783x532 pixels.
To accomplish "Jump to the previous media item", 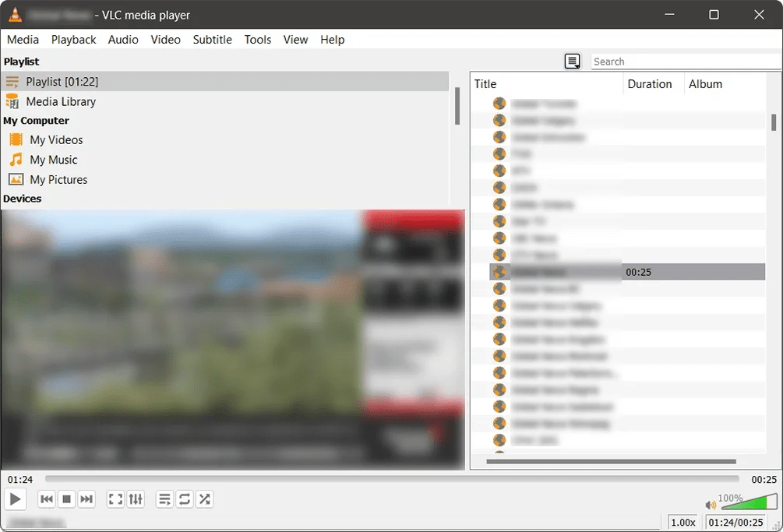I will pyautogui.click(x=47, y=499).
